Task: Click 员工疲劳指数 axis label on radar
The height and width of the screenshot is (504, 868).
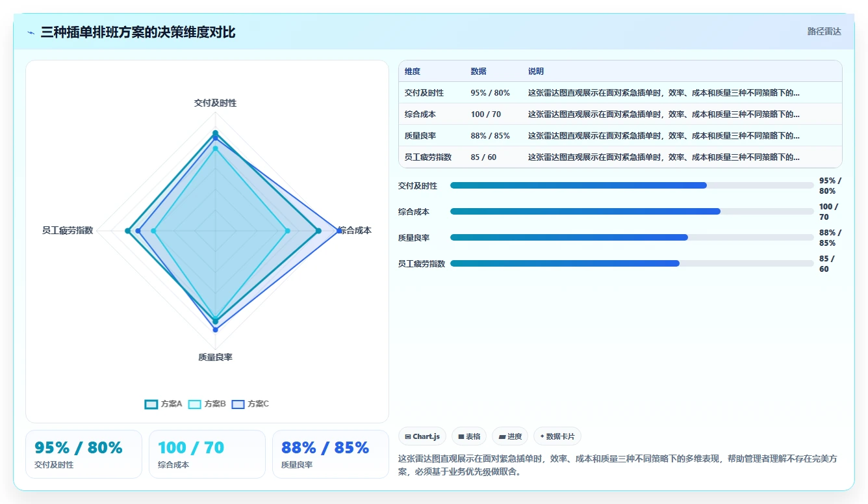Action: pyautogui.click(x=68, y=230)
